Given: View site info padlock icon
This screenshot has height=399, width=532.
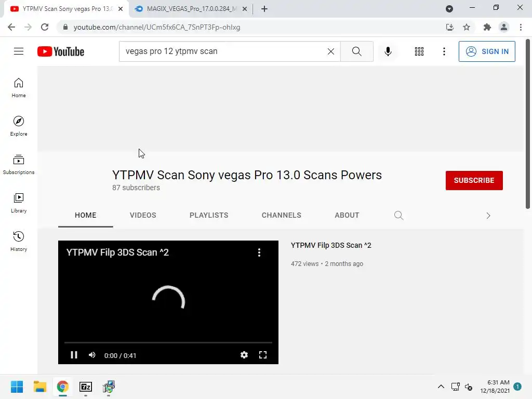Looking at the screenshot, I should [65, 27].
